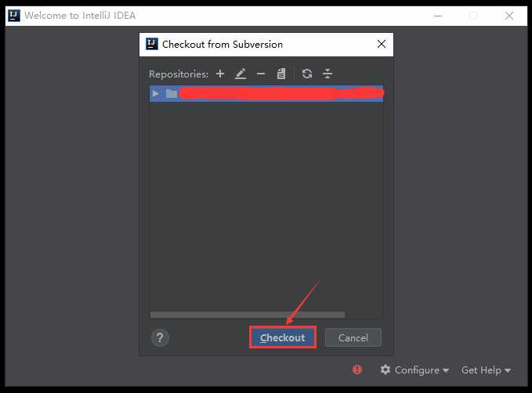Image resolution: width=532 pixels, height=393 pixels.
Task: Close the Welcome to IntelliJ IDEA window
Action: pyautogui.click(x=509, y=16)
